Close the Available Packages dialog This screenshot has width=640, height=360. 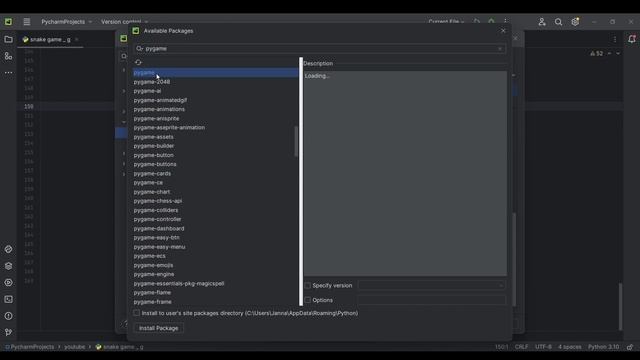click(x=503, y=31)
